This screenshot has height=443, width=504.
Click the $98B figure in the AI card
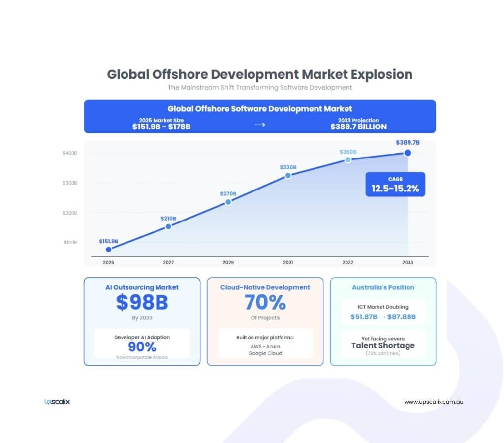click(142, 303)
